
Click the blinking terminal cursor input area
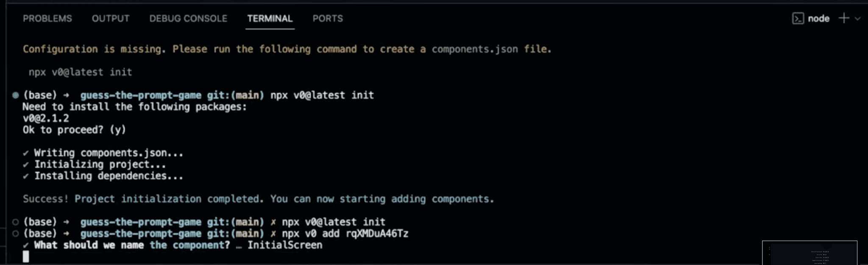(x=25, y=257)
